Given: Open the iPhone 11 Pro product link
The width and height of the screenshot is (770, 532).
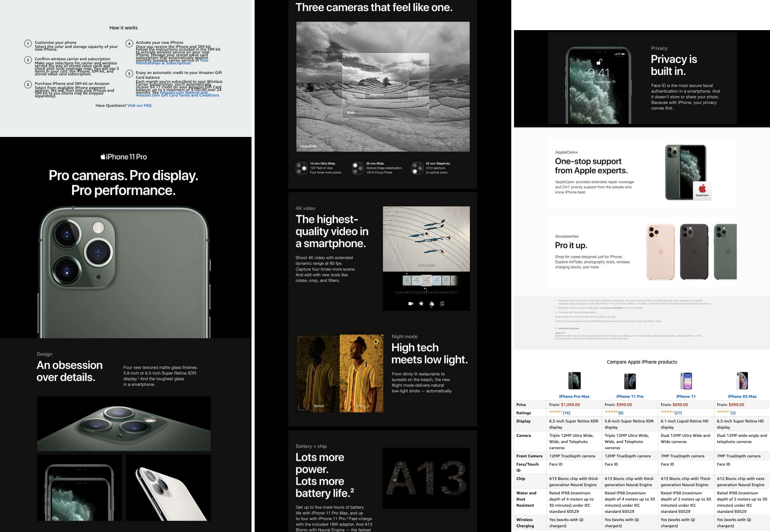Looking at the screenshot, I should [630, 396].
